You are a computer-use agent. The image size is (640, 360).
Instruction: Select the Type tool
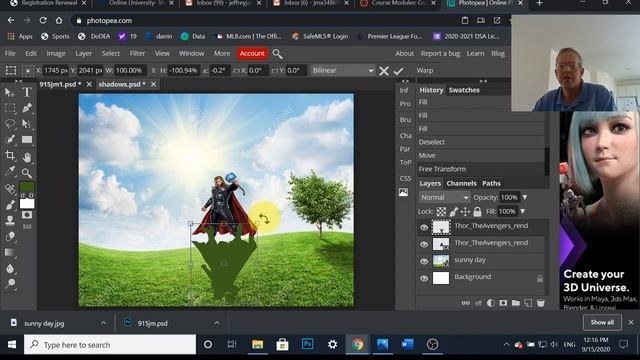click(x=27, y=92)
